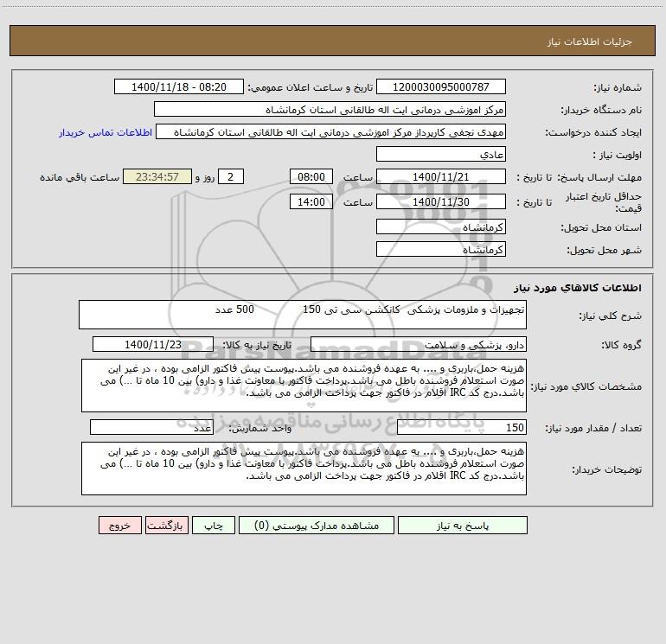This screenshot has width=666, height=644.
Task: Click the جزئیات اطلاعات نیاز header title
Action: click(590, 41)
